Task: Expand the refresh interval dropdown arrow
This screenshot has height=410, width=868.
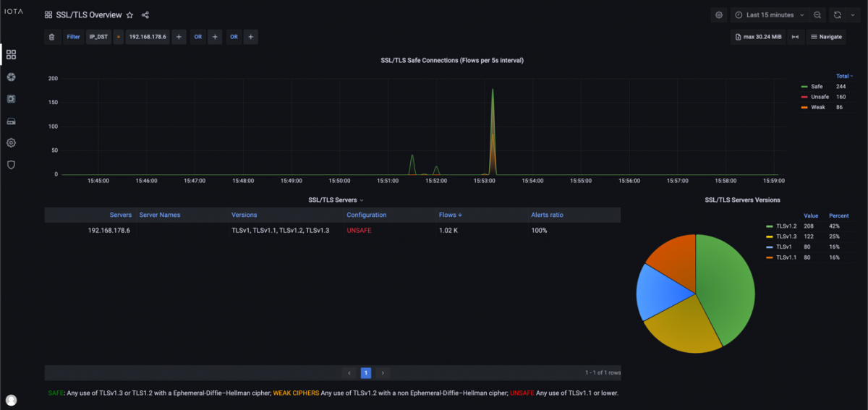Action: (853, 15)
